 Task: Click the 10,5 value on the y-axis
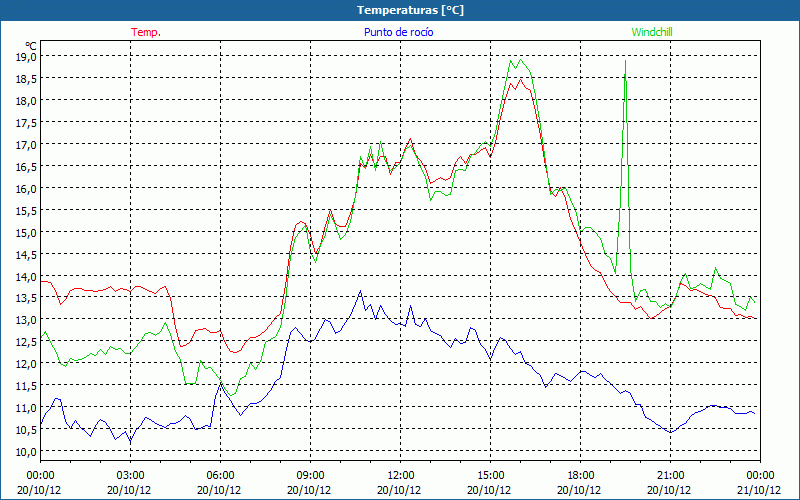click(26, 430)
